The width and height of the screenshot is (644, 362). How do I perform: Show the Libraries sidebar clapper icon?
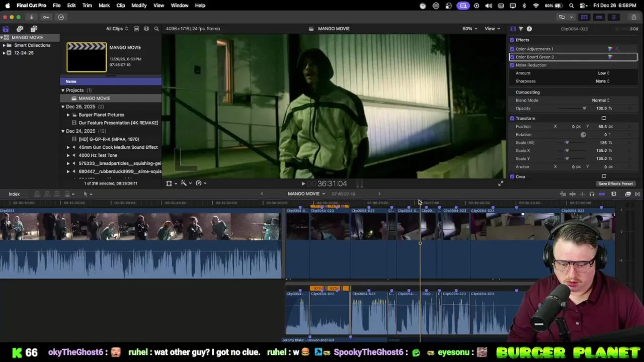coord(6,29)
